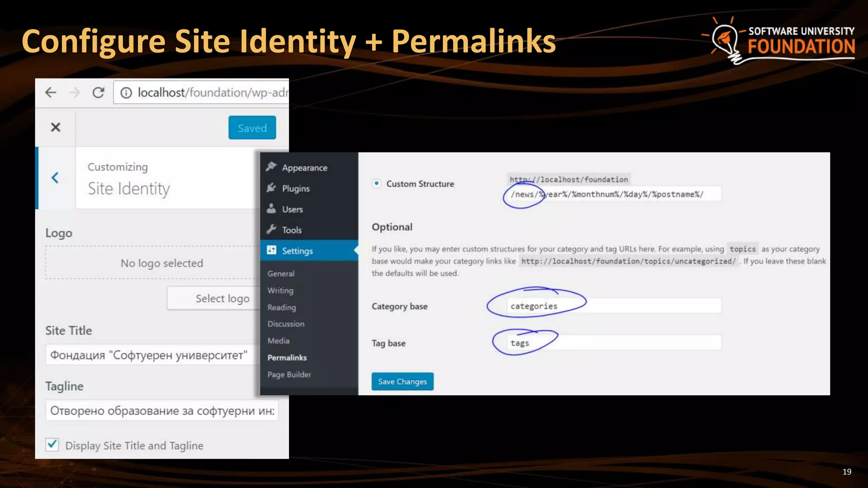
Task: Click the Save Changes button
Action: [x=403, y=381]
